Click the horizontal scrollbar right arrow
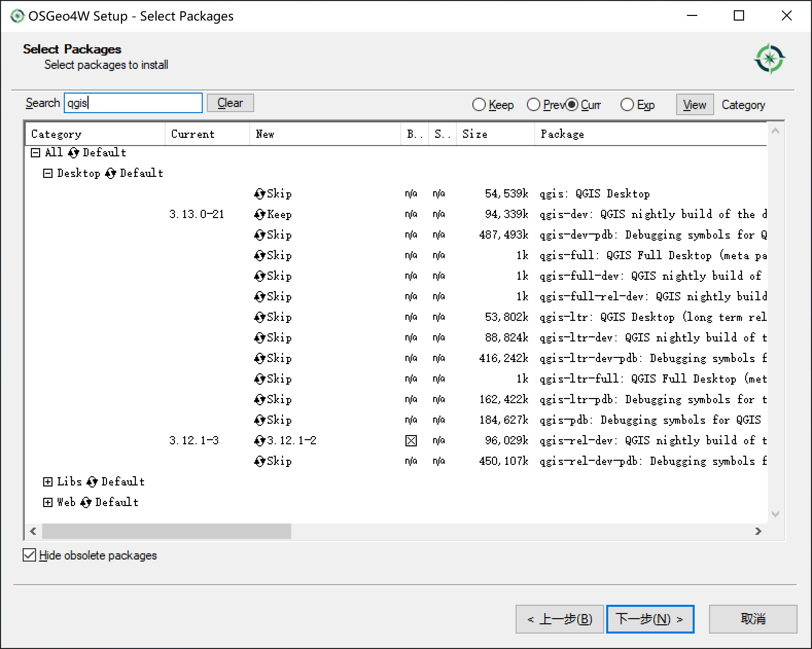The width and height of the screenshot is (812, 649). click(758, 531)
